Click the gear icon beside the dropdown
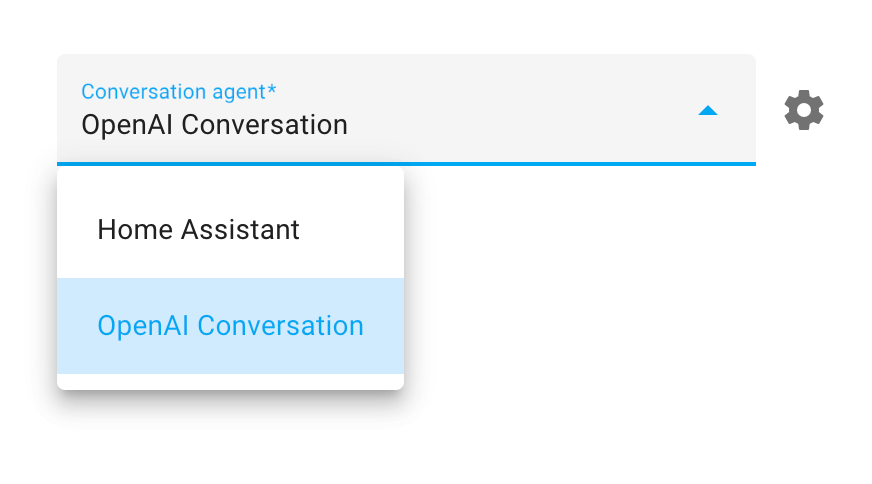This screenshot has height=484, width=872. coord(803,110)
